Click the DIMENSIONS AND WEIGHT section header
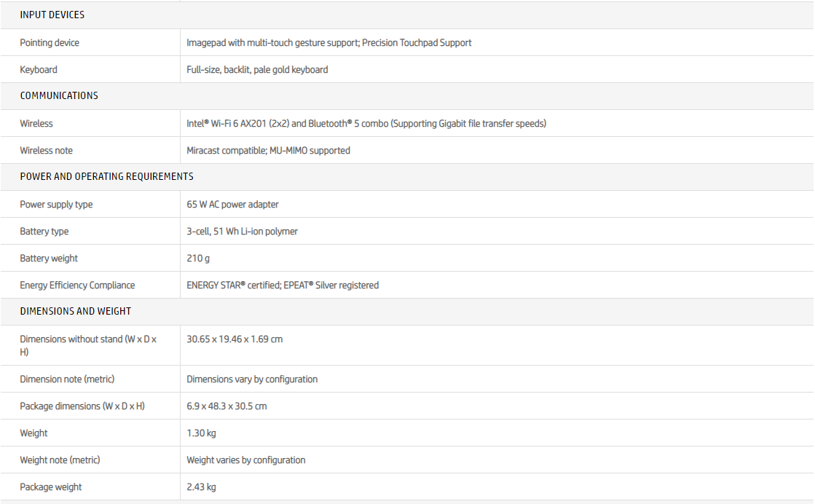Image resolution: width=815 pixels, height=504 pixels. (76, 311)
